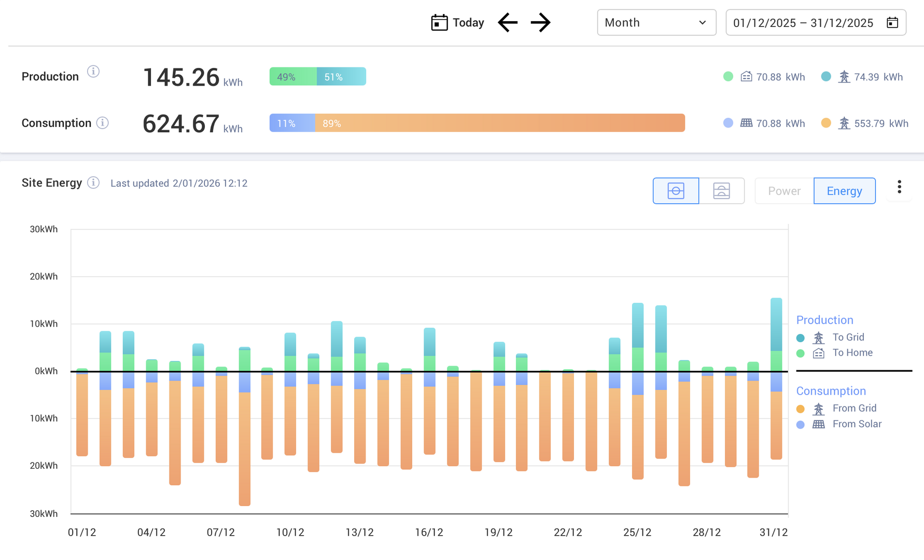Switch to the Power tab

784,191
